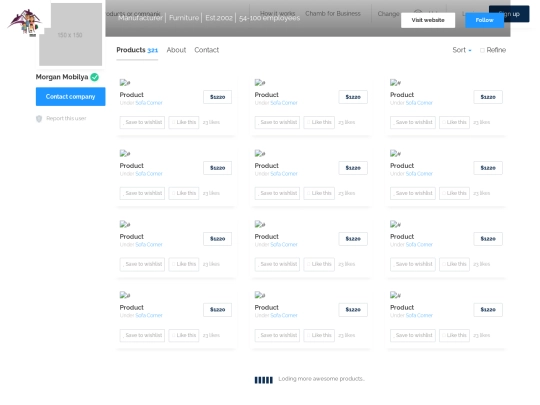540x405 pixels.
Task: Click the Furniture label in the banner
Action: pyautogui.click(x=184, y=18)
